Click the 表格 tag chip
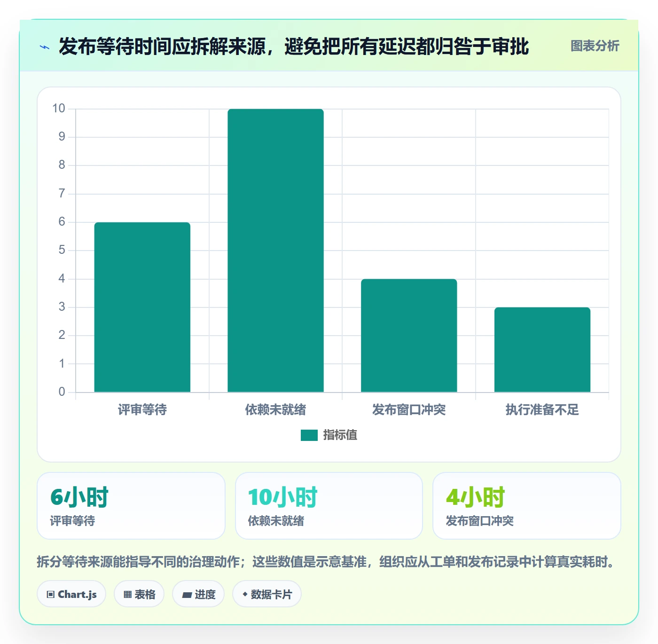Screen dimensions: 658x644 click(x=139, y=594)
